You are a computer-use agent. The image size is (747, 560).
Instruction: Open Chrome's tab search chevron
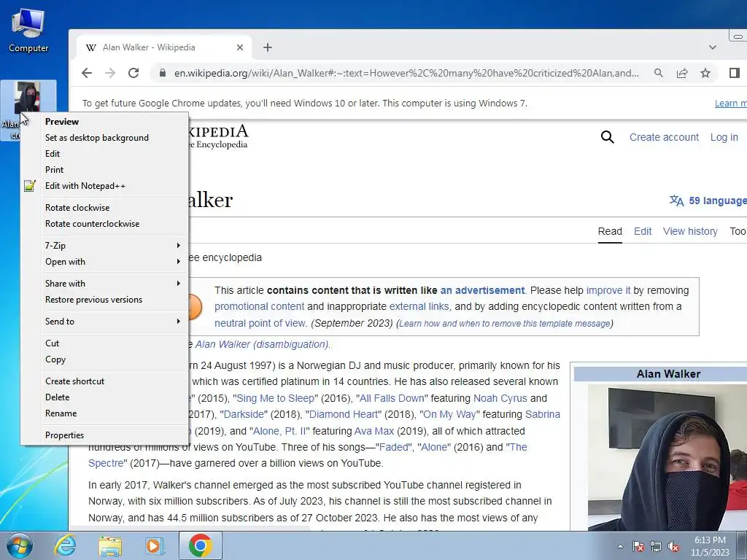pos(712,47)
